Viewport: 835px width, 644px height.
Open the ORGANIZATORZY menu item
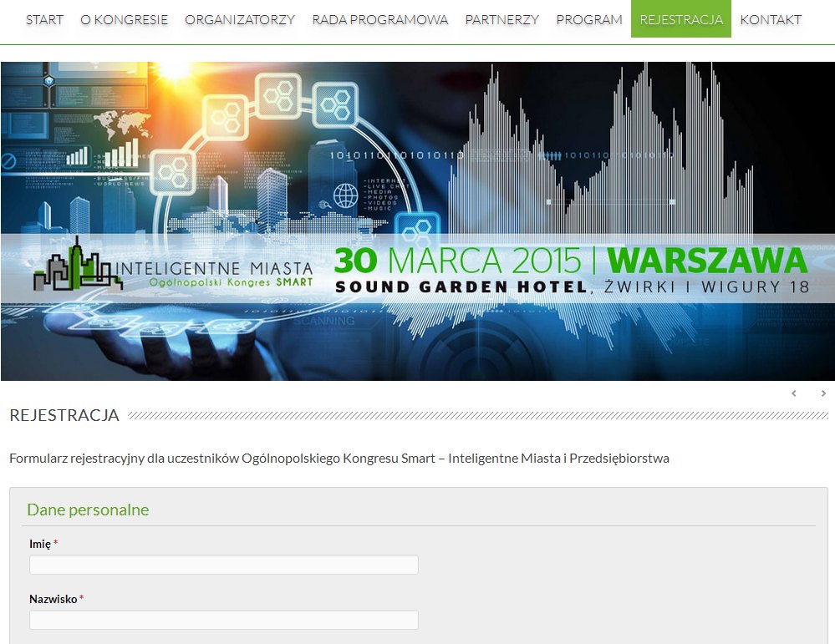point(240,20)
